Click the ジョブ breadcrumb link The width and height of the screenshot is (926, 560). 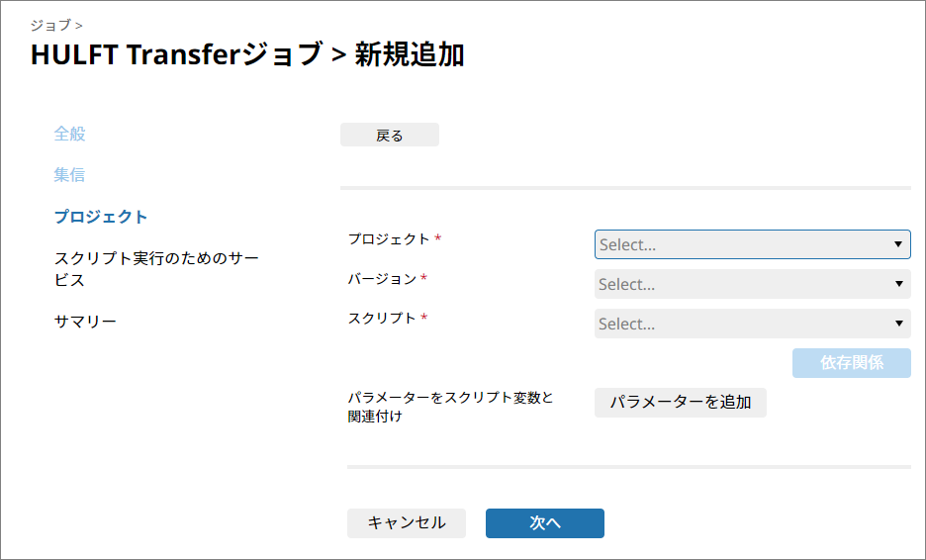[50, 25]
